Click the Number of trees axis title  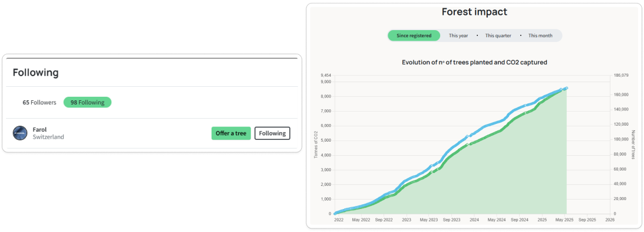[x=633, y=145]
